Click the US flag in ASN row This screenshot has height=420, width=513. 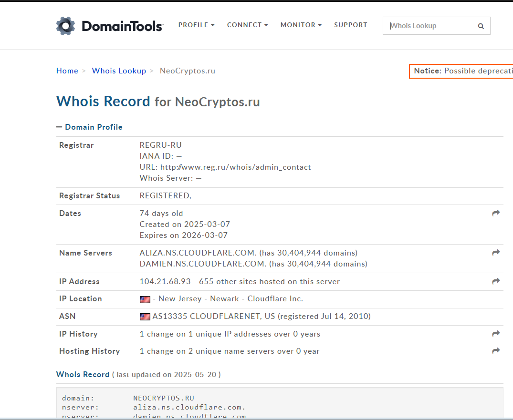[x=145, y=317]
